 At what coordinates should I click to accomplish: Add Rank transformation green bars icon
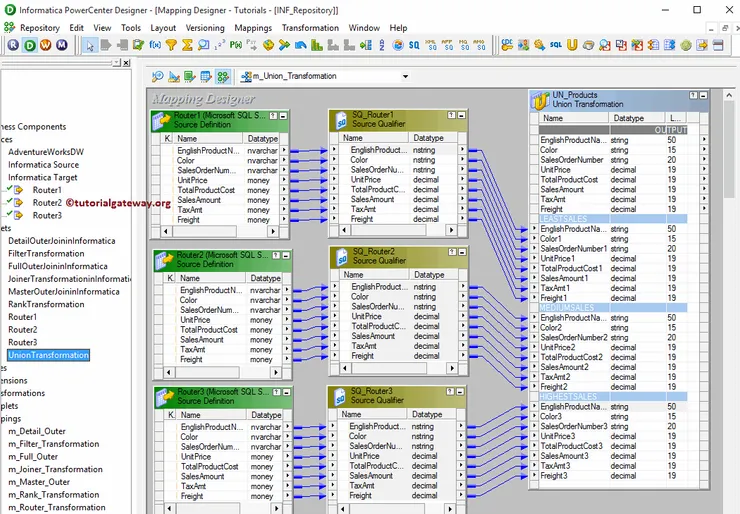click(317, 45)
